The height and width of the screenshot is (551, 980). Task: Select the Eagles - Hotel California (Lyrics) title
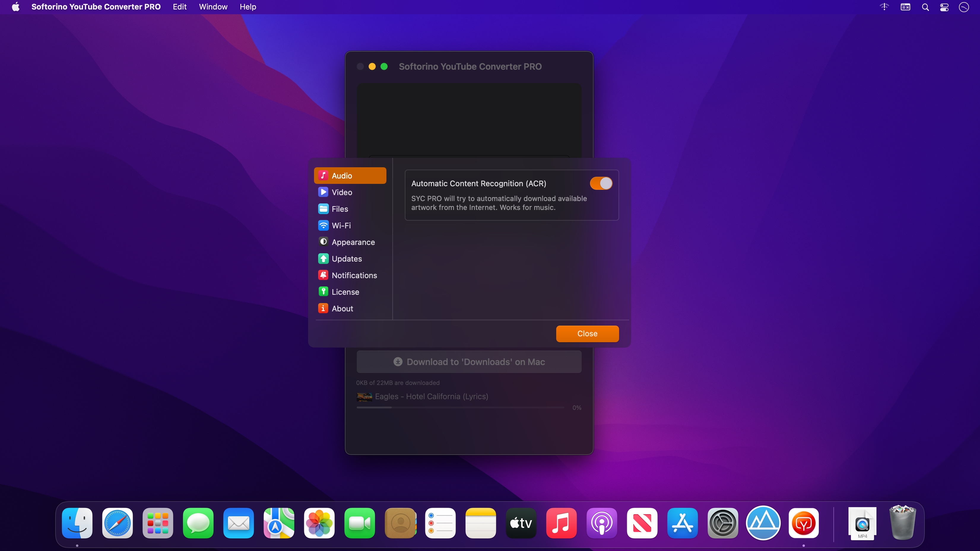coord(432,396)
